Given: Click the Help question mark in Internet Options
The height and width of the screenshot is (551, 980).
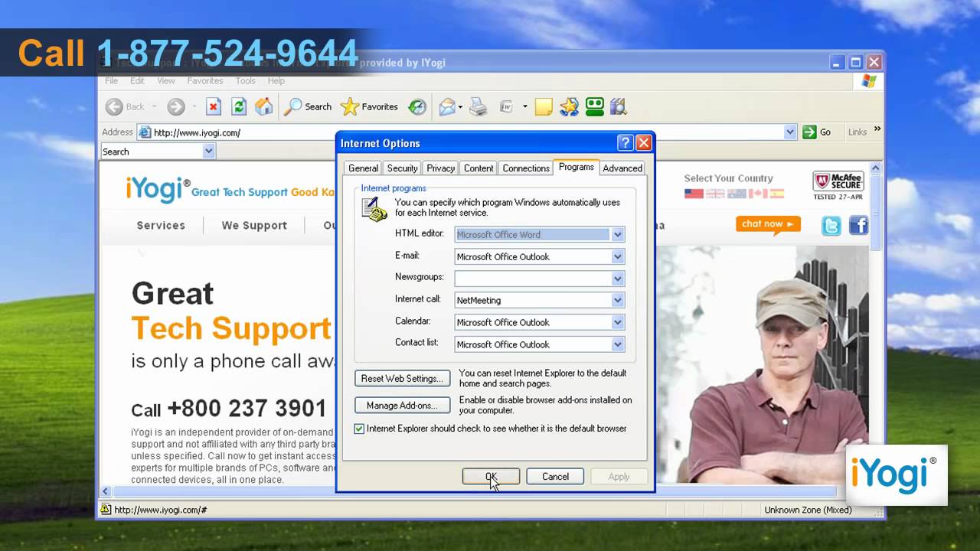Looking at the screenshot, I should pos(625,143).
